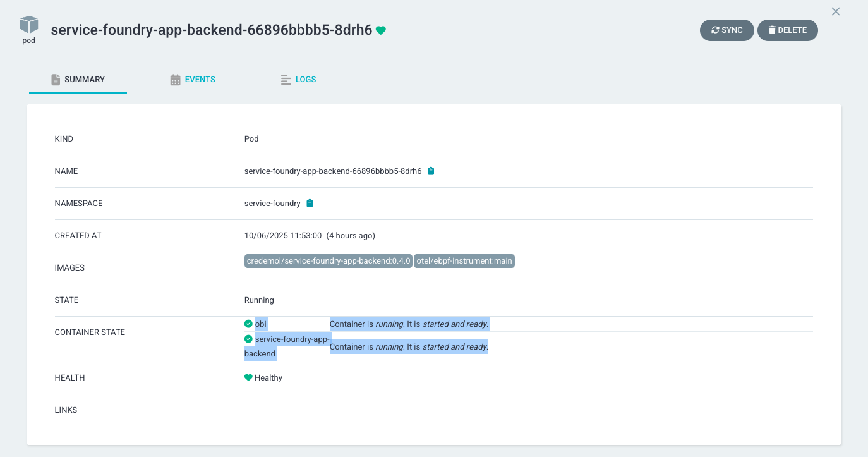Click the service-foundry namespace value text
Image resolution: width=868 pixels, height=457 pixels.
[x=272, y=203]
